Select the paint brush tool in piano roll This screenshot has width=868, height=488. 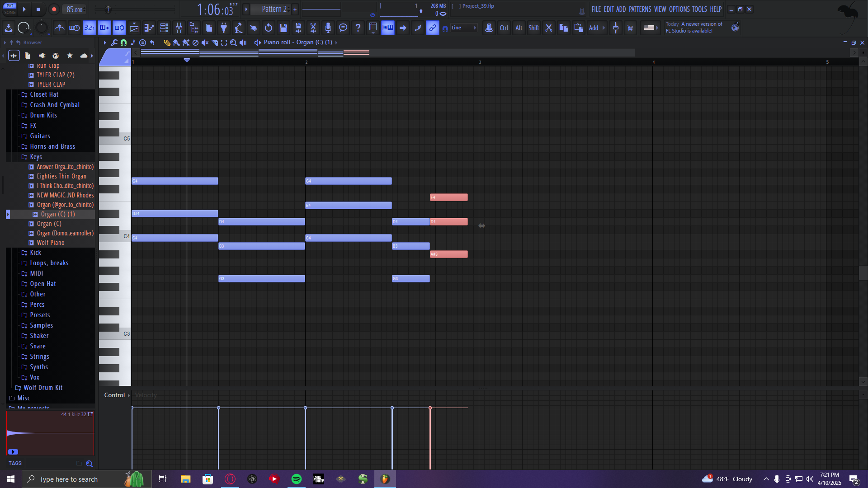176,42
